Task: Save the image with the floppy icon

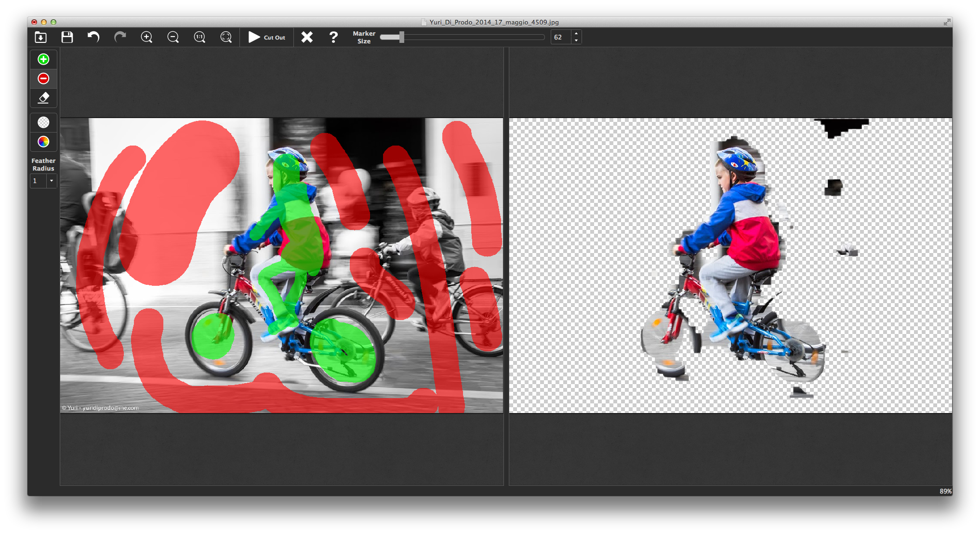Action: [67, 37]
